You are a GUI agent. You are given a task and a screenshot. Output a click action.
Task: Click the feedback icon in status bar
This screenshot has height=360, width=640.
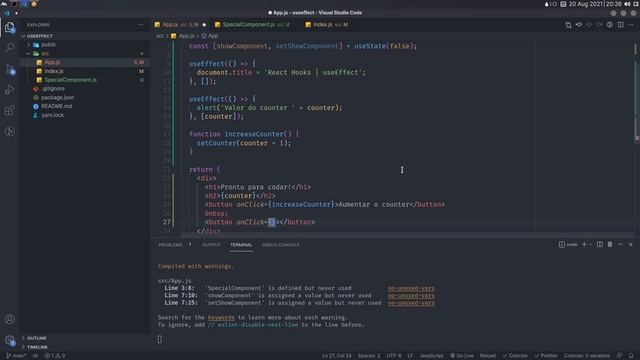click(620, 356)
